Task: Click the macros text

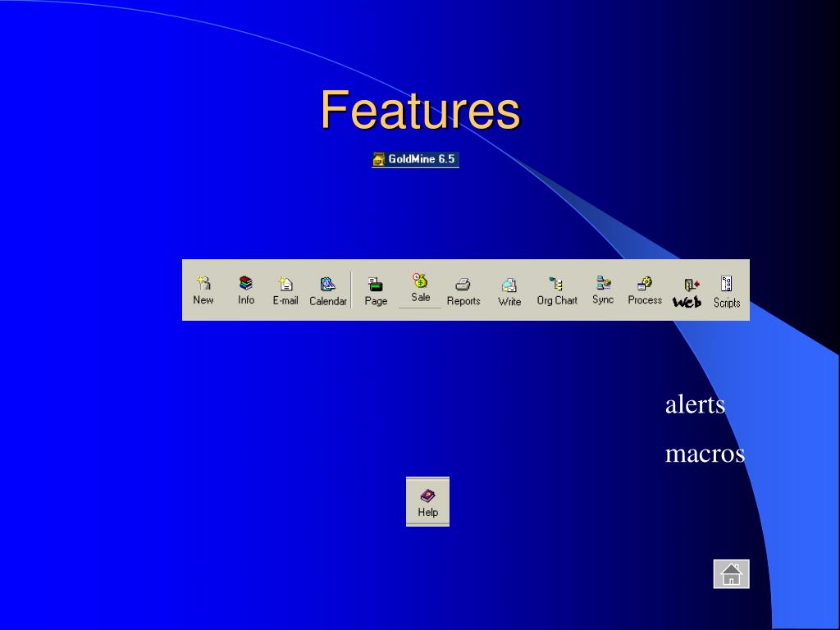Action: click(x=705, y=454)
